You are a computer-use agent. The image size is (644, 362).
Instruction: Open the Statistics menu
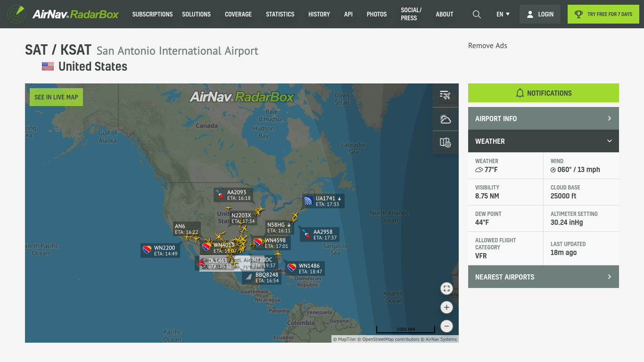(280, 14)
